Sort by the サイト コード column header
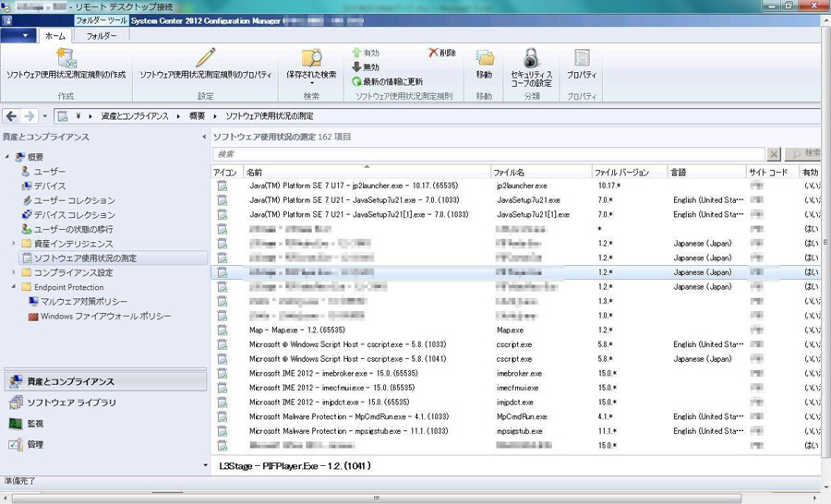 (773, 173)
